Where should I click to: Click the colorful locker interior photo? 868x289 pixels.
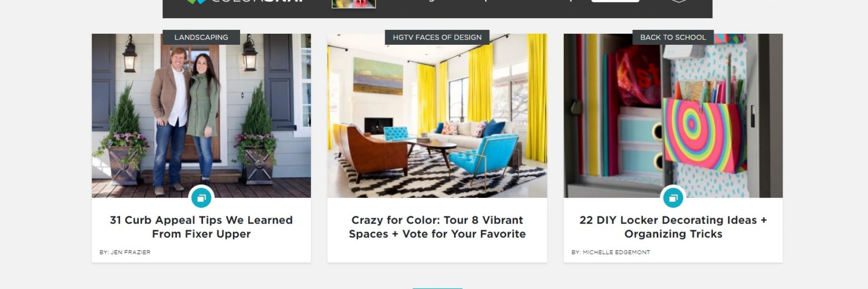(673, 116)
